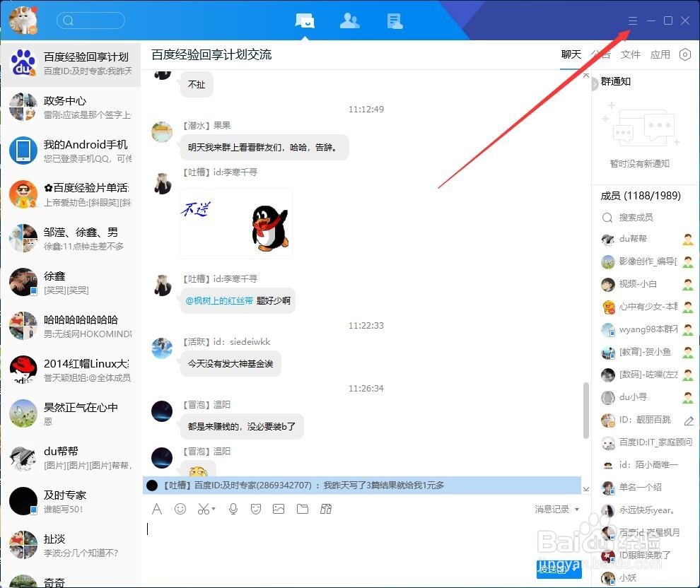Open the 2014红帽Linux group chat
Viewport: 700px width, 588px height.
click(71, 370)
